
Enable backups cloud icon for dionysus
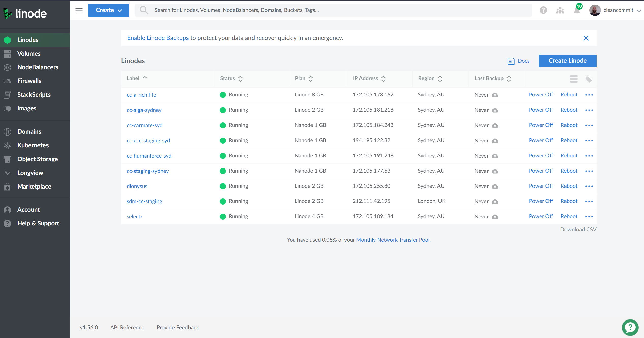tap(495, 187)
